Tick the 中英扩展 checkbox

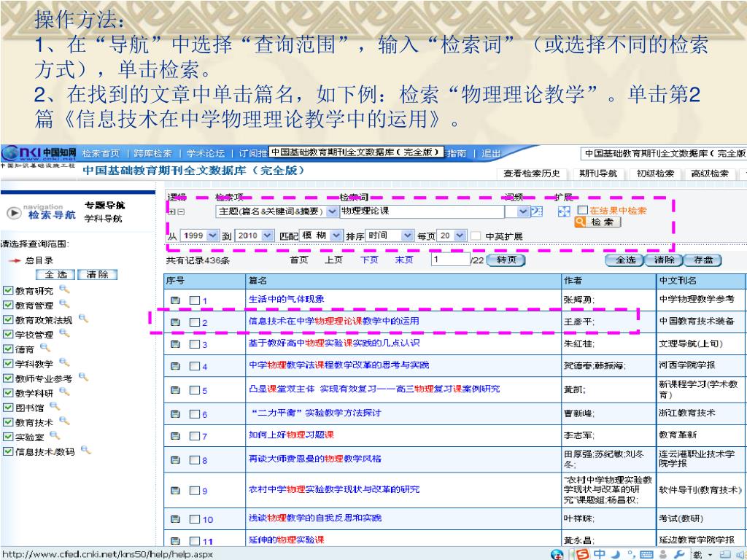476,236
